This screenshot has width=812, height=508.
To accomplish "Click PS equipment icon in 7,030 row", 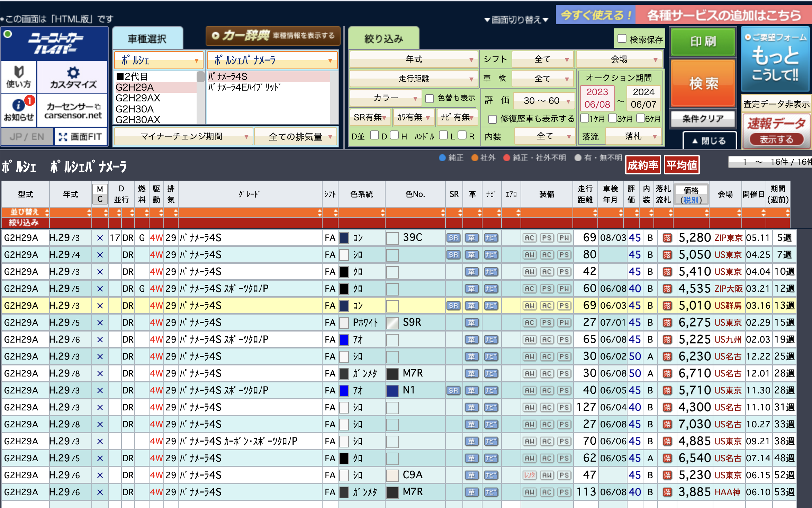I will [x=564, y=424].
